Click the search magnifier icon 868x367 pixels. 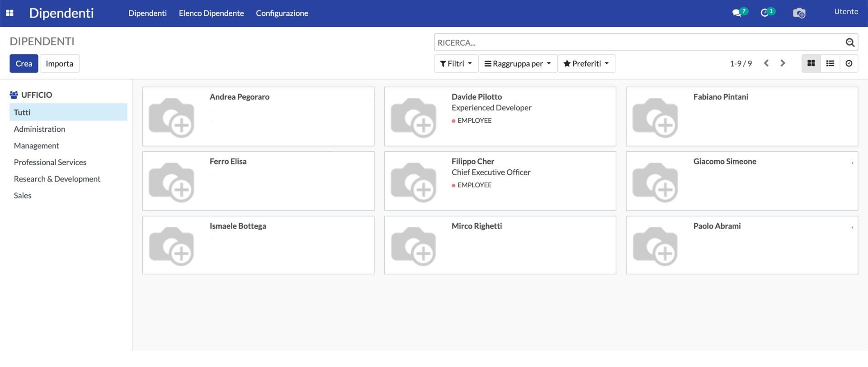850,42
